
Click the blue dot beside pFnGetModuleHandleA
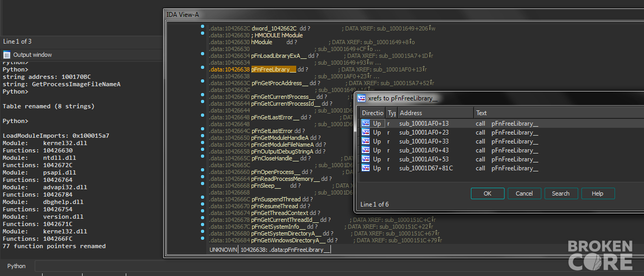tap(203, 135)
